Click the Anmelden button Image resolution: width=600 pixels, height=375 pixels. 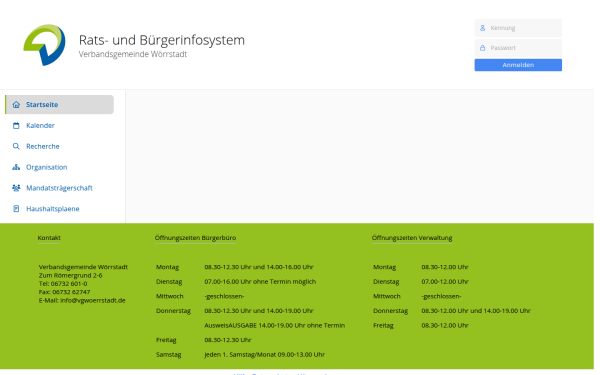[x=518, y=65]
